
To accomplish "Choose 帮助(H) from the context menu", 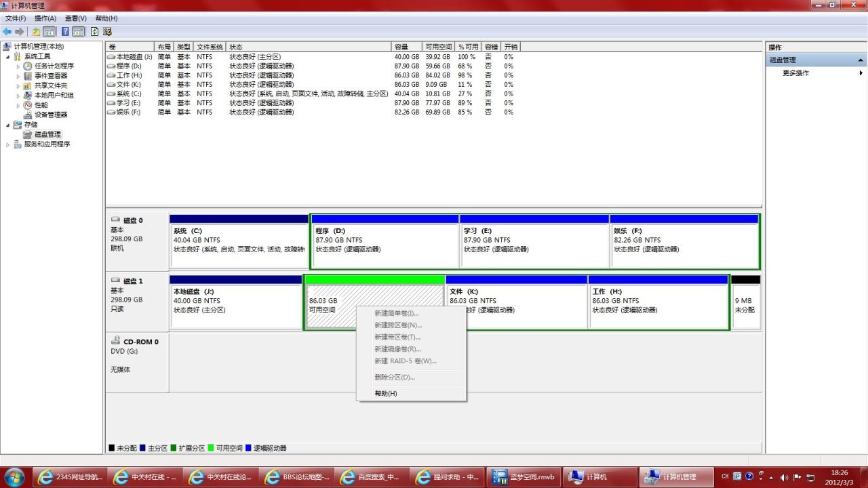I will coord(386,394).
